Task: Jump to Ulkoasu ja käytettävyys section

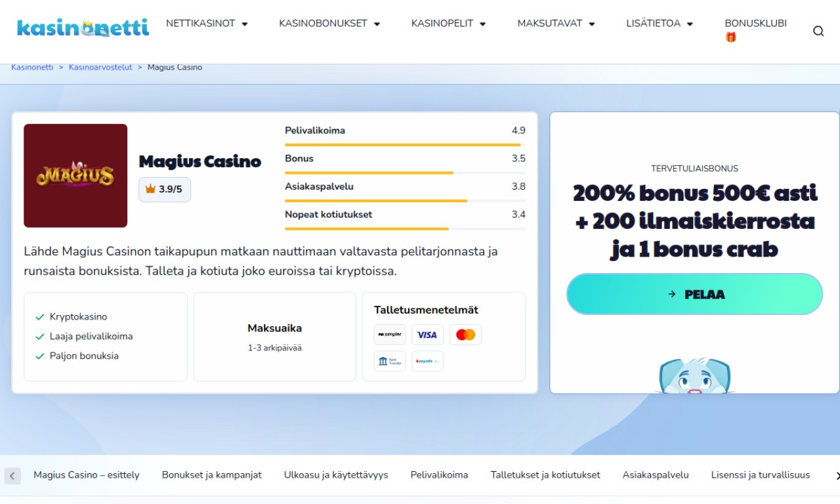Action: [x=336, y=475]
